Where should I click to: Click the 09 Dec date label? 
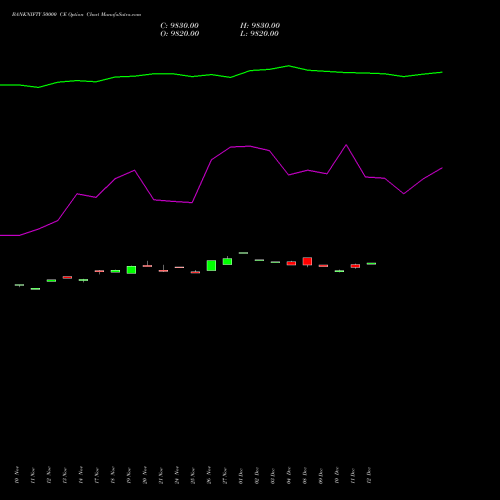coord(321,475)
